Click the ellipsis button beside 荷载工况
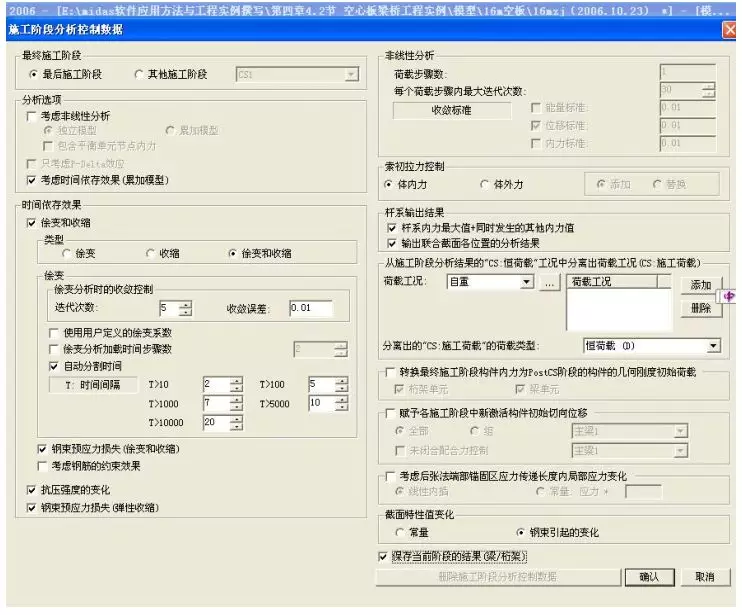 (549, 283)
